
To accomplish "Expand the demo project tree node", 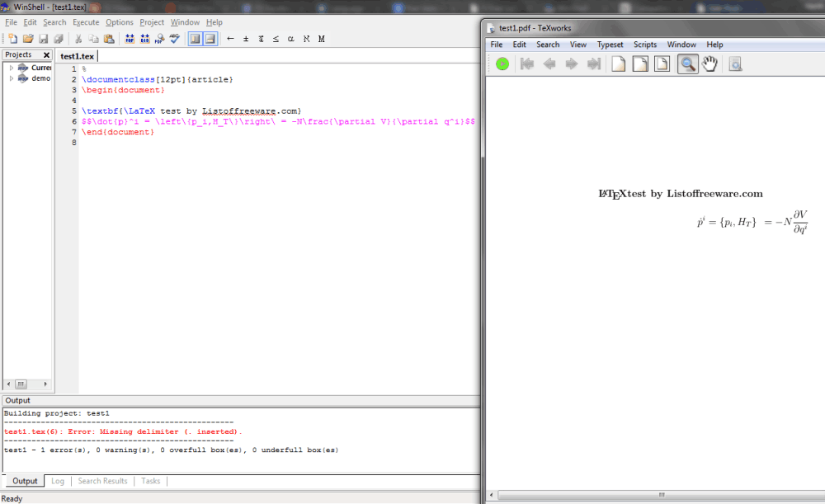I will coord(11,78).
